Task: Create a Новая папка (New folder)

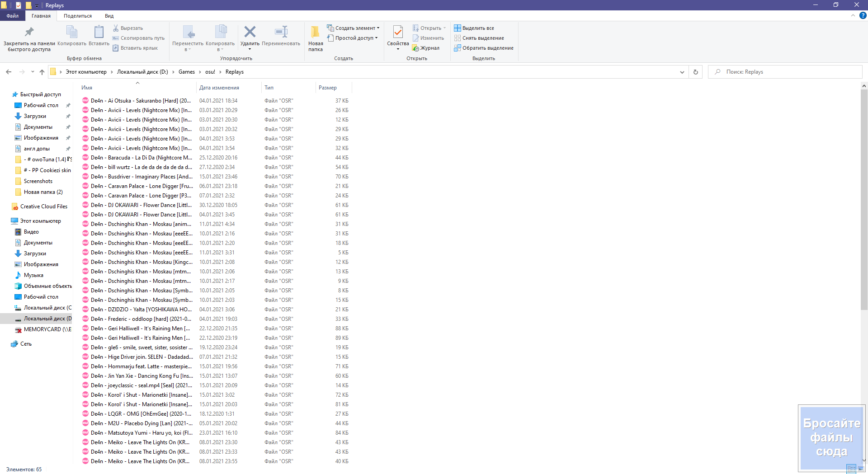Action: (x=316, y=38)
